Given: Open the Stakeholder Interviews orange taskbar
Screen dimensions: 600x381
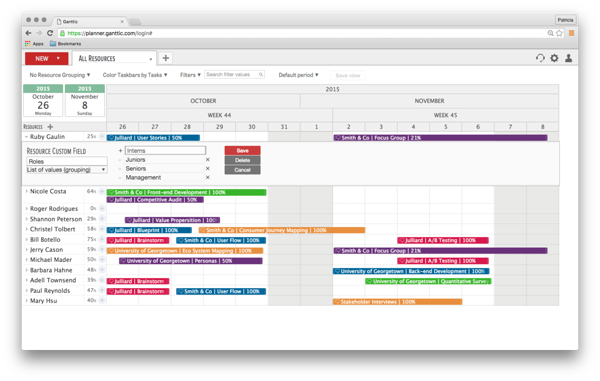Looking at the screenshot, I should (x=397, y=302).
